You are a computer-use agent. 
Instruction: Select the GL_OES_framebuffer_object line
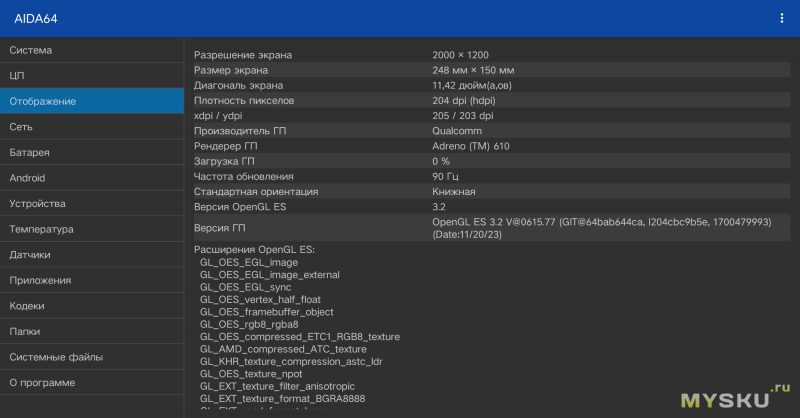click(x=266, y=312)
